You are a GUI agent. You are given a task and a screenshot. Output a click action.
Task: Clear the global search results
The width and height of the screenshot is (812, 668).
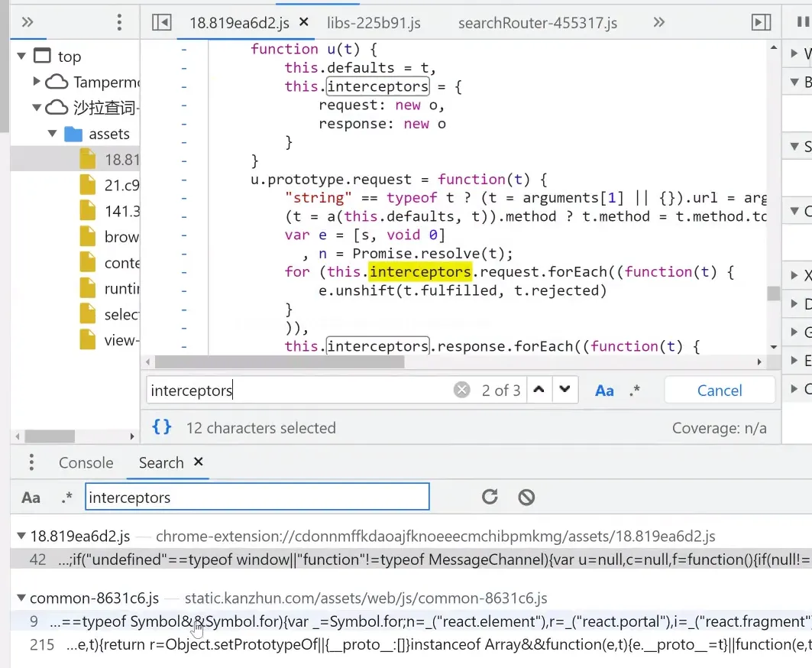click(526, 497)
